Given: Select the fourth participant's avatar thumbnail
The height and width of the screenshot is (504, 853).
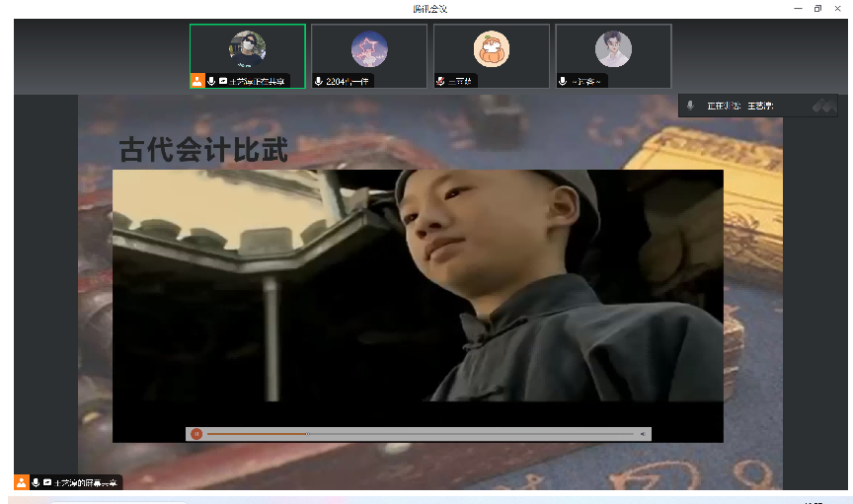Looking at the screenshot, I should tap(613, 48).
